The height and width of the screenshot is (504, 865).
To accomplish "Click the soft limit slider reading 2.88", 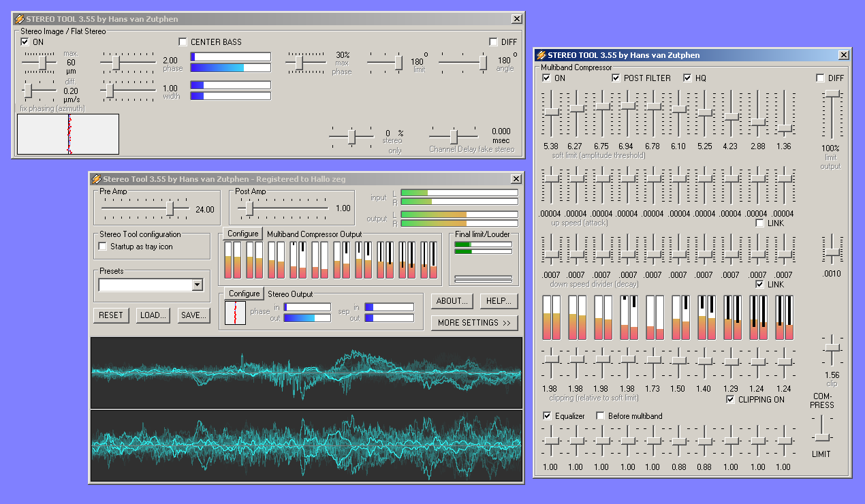I will coord(758,113).
